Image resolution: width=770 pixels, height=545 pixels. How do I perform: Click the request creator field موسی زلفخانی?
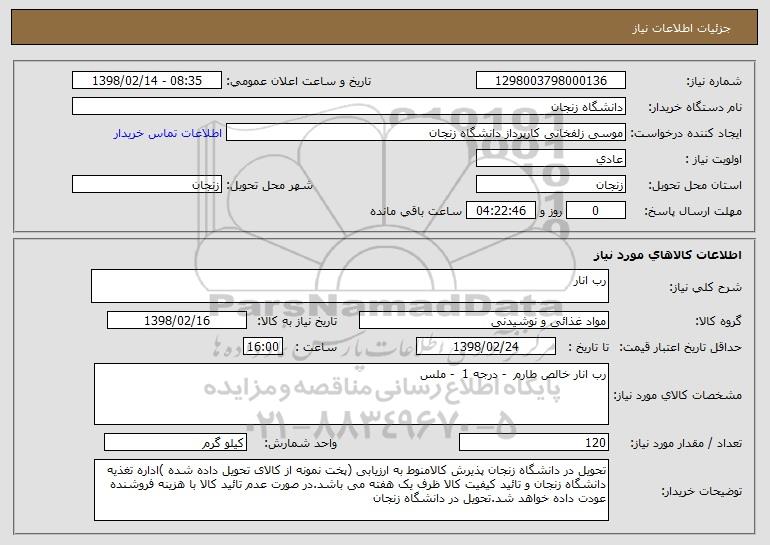(x=426, y=133)
